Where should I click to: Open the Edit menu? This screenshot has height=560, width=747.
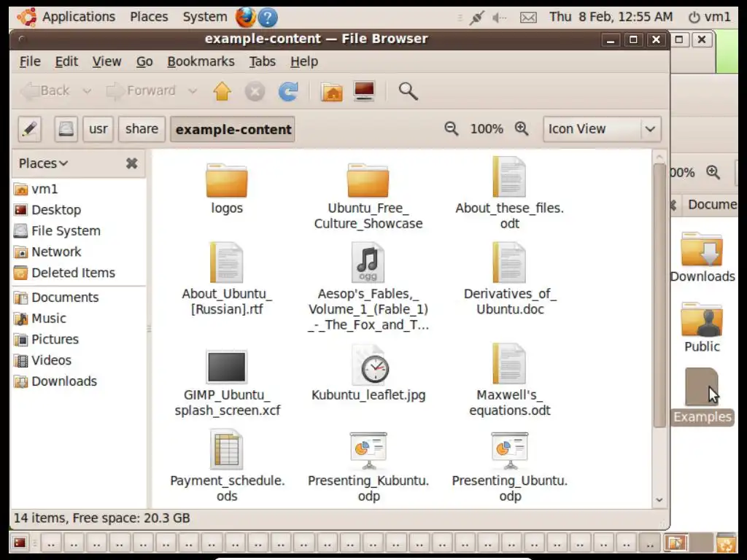[x=66, y=61]
